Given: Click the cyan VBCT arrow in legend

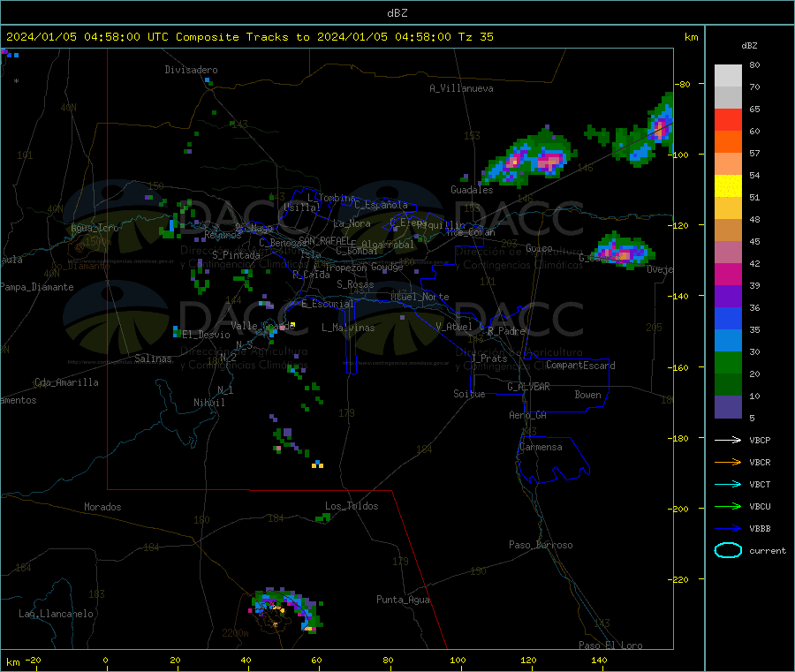Looking at the screenshot, I should coord(728,485).
